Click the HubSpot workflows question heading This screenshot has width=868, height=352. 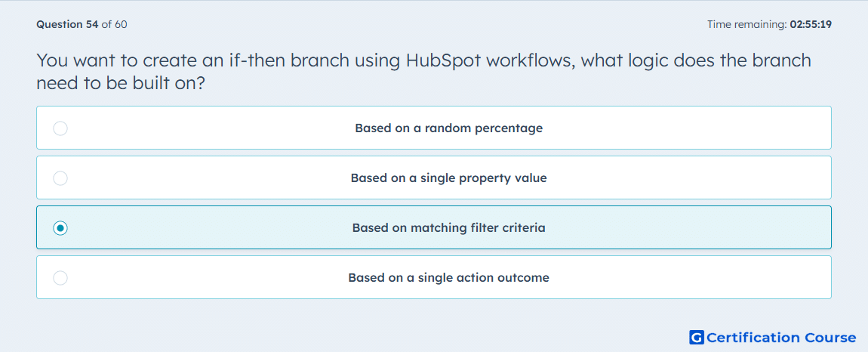click(x=424, y=72)
